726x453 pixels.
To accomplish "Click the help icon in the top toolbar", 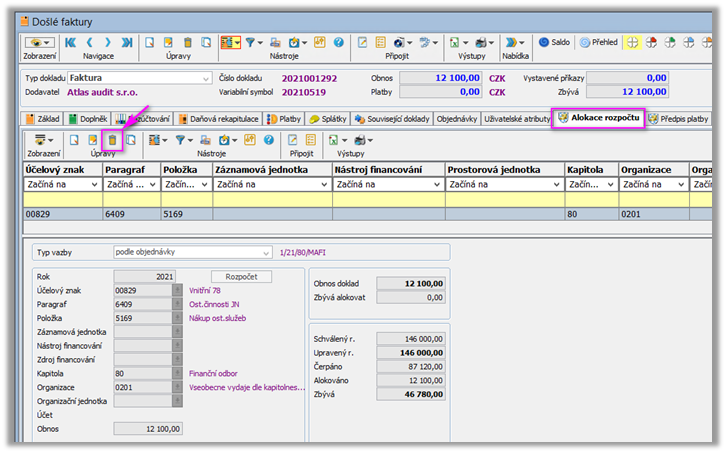I will coord(338,43).
